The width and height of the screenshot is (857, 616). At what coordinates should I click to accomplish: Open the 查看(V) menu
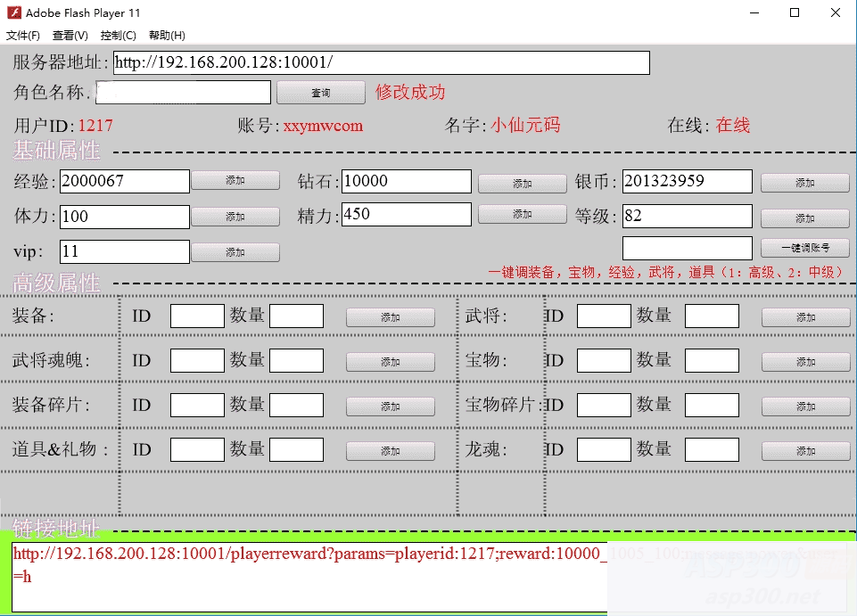pos(70,36)
